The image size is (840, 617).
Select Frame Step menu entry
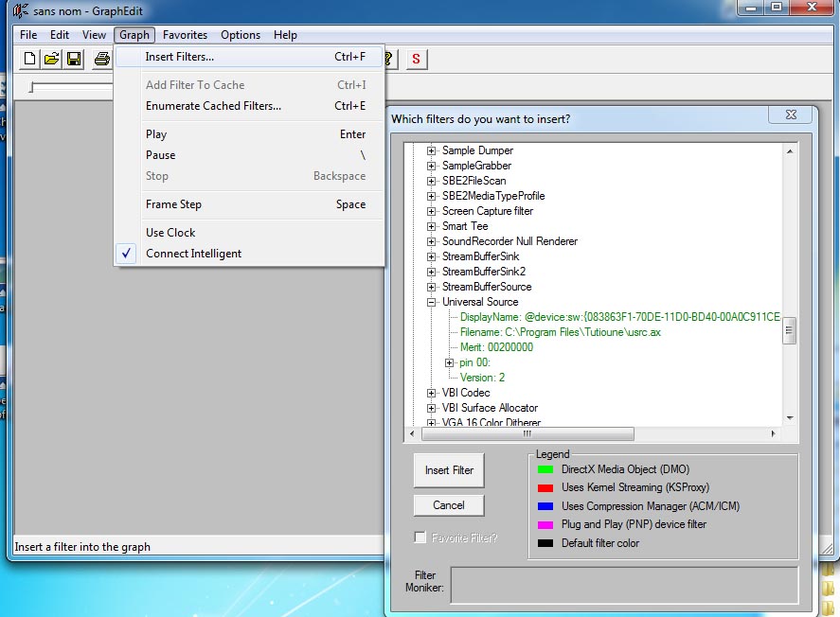(x=249, y=204)
